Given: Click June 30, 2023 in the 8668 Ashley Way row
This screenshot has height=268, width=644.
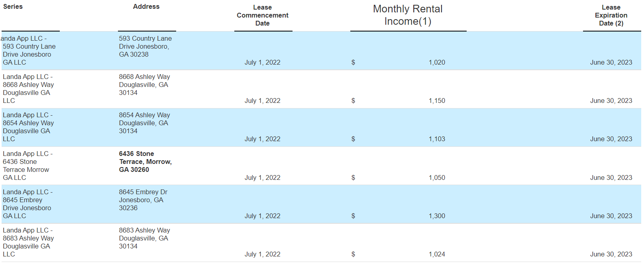Looking at the screenshot, I should (611, 100).
